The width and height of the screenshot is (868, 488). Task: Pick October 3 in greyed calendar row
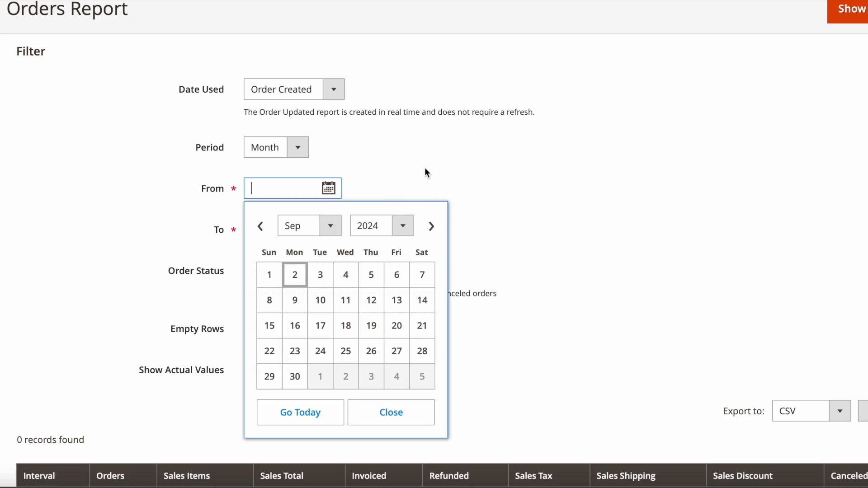[371, 376]
